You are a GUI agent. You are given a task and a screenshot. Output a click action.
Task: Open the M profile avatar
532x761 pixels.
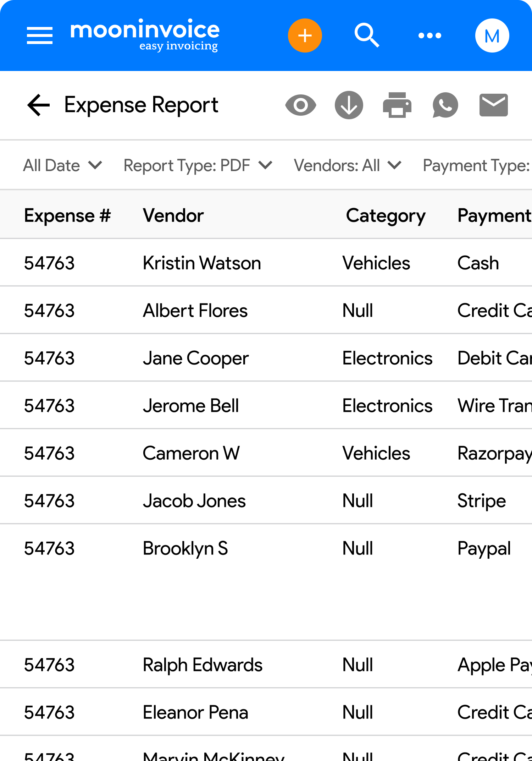point(492,35)
